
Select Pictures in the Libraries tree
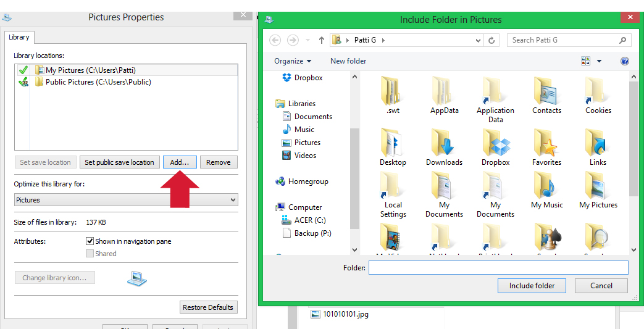[x=307, y=143]
